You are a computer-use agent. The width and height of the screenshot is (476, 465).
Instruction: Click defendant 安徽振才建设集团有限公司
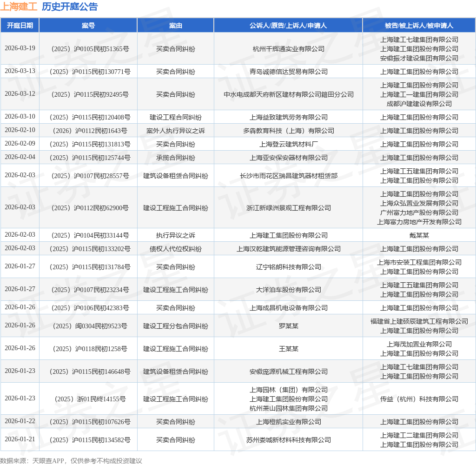(419, 58)
